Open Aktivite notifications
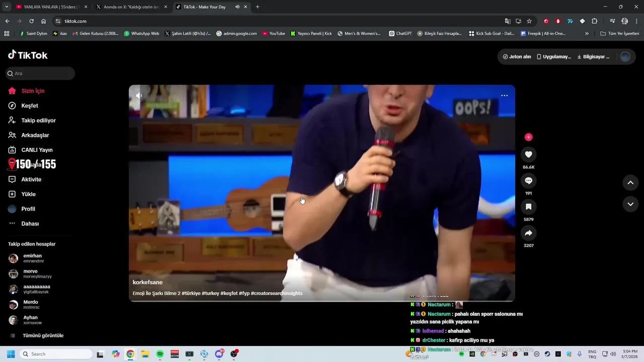 (31, 179)
